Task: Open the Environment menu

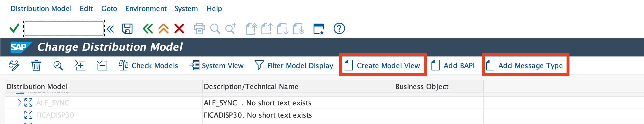Action: tap(146, 9)
